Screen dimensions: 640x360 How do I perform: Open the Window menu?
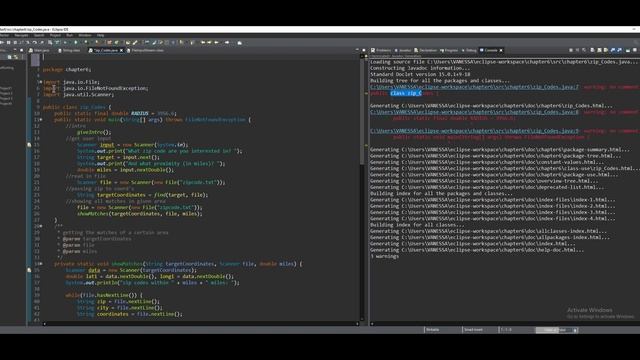85,36
